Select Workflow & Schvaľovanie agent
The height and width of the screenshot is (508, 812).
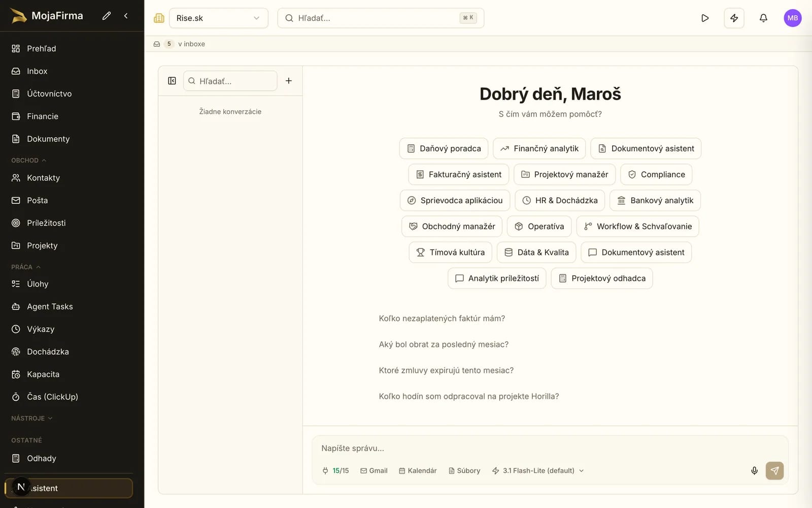(637, 226)
